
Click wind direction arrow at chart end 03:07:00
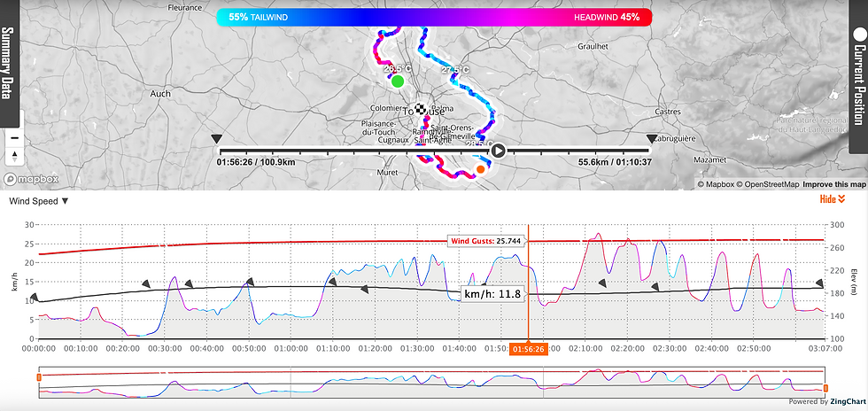[x=819, y=283]
